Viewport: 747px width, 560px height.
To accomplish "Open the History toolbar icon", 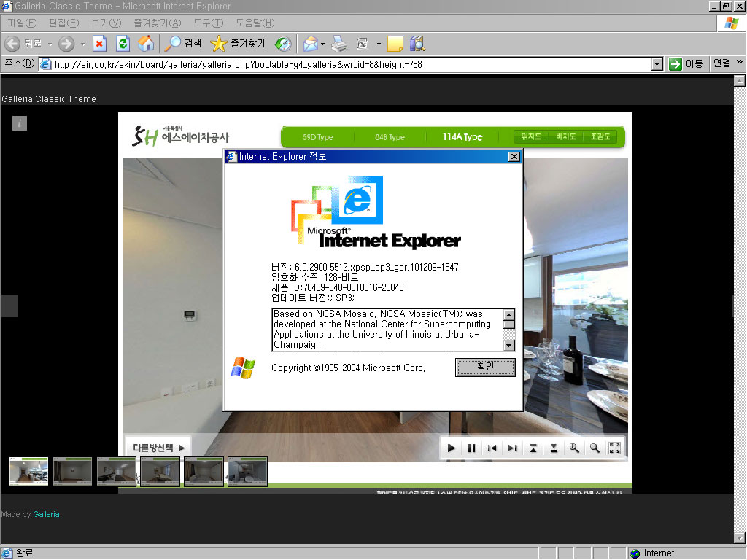I will 282,44.
